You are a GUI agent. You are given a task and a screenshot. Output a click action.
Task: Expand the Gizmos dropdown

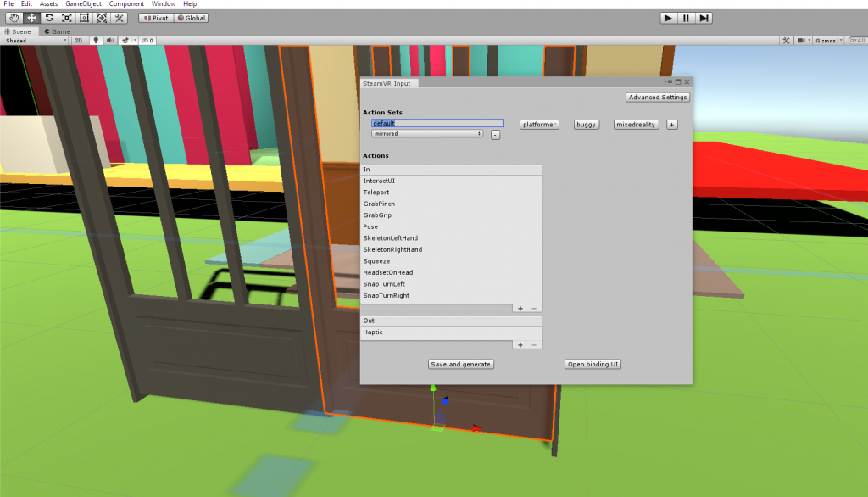[x=827, y=40]
